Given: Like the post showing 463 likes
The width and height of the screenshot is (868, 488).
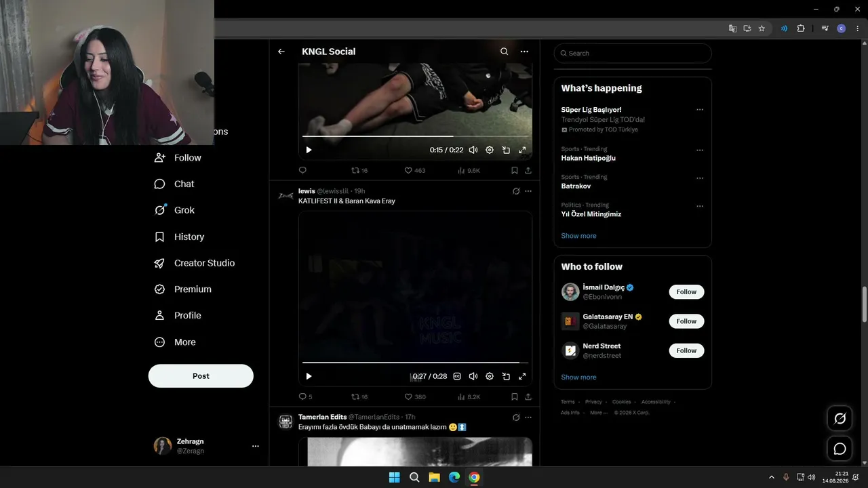Looking at the screenshot, I should tap(415, 170).
